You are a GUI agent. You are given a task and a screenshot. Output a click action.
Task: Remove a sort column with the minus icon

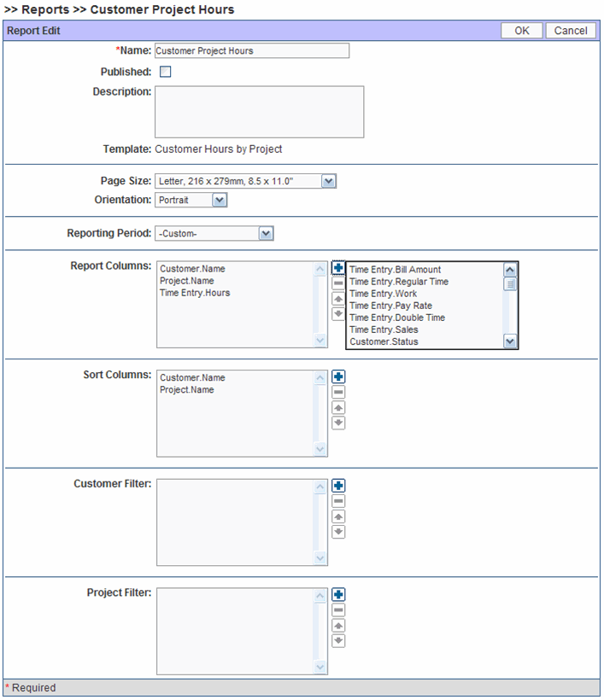(338, 392)
